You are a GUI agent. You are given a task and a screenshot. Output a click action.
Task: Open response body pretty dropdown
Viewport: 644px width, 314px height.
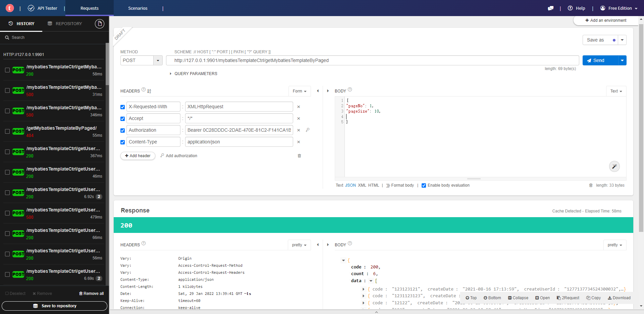pos(615,245)
